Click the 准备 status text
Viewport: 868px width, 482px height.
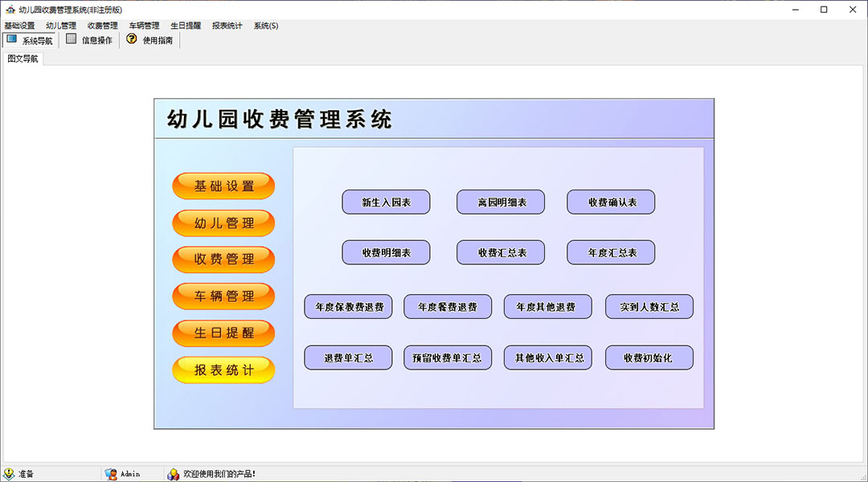[x=26, y=474]
